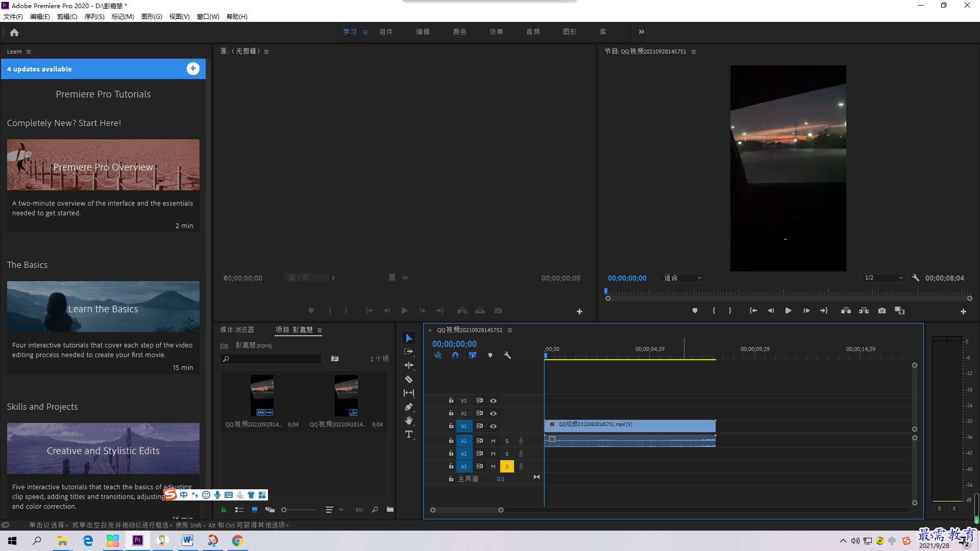
Task: Select the Type tool
Action: pyautogui.click(x=409, y=434)
